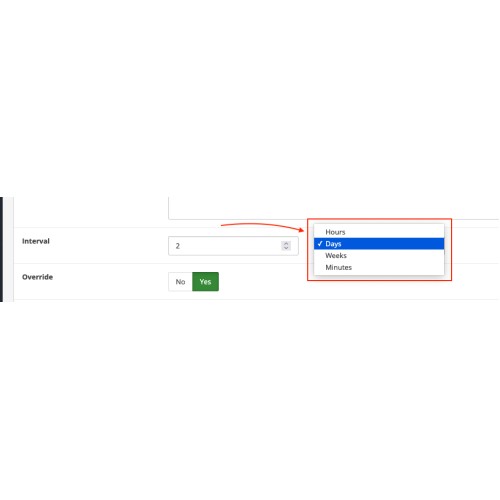Click the spinner control icon in Interval box
The height and width of the screenshot is (500, 500).
(286, 246)
